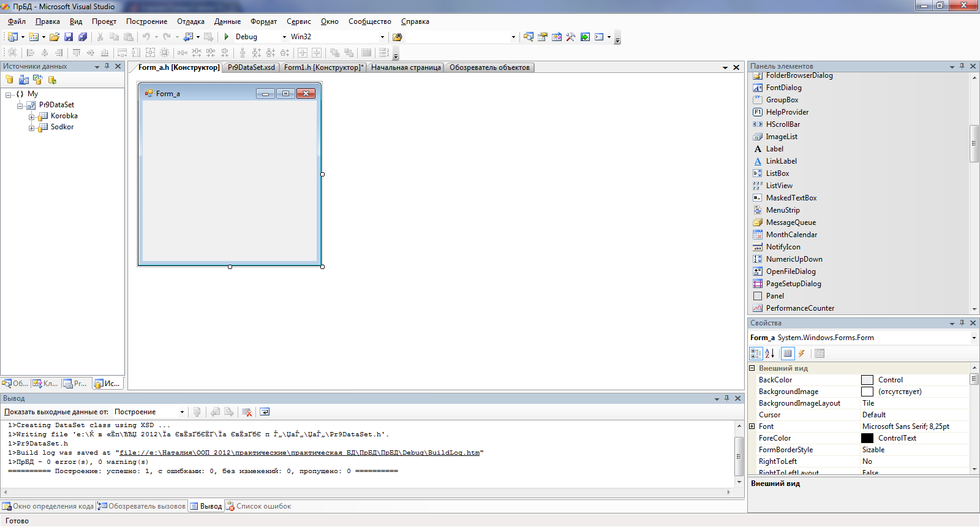
Task: Click Configure DataSet with Wizard icon
Action: (37, 80)
